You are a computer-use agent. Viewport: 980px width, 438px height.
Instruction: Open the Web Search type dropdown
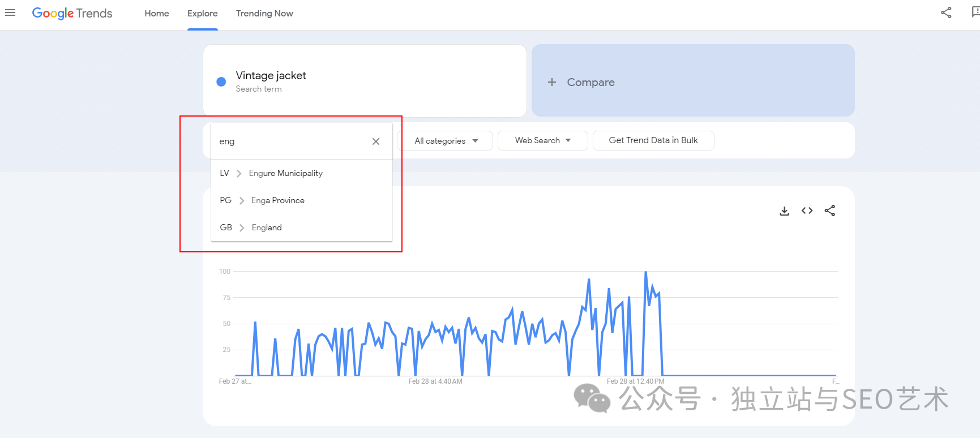point(543,140)
